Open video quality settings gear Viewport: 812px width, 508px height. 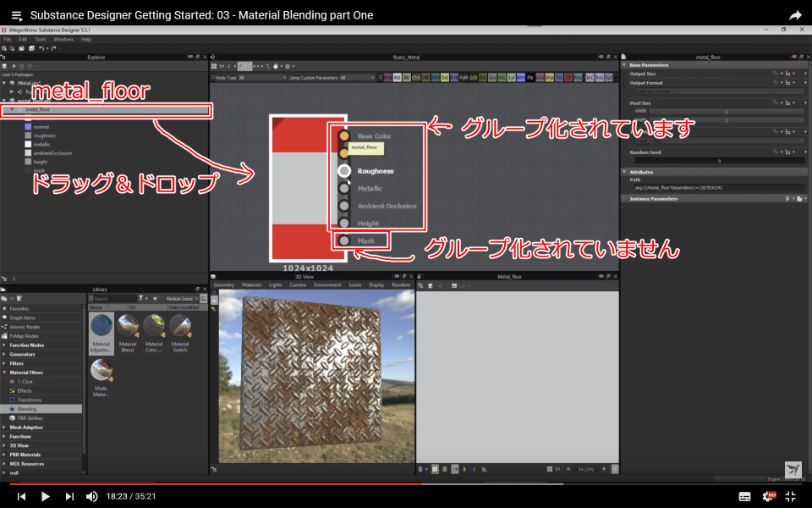(x=768, y=497)
